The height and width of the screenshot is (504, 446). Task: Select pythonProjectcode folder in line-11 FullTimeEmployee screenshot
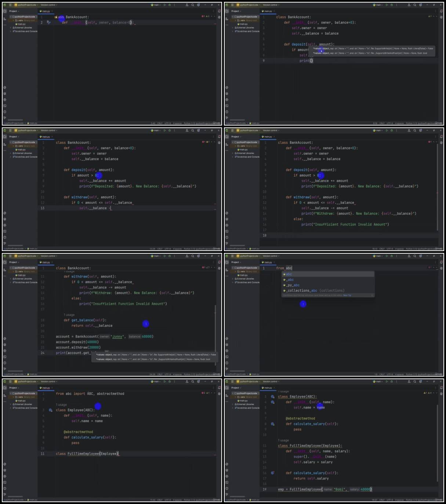pos(25,394)
